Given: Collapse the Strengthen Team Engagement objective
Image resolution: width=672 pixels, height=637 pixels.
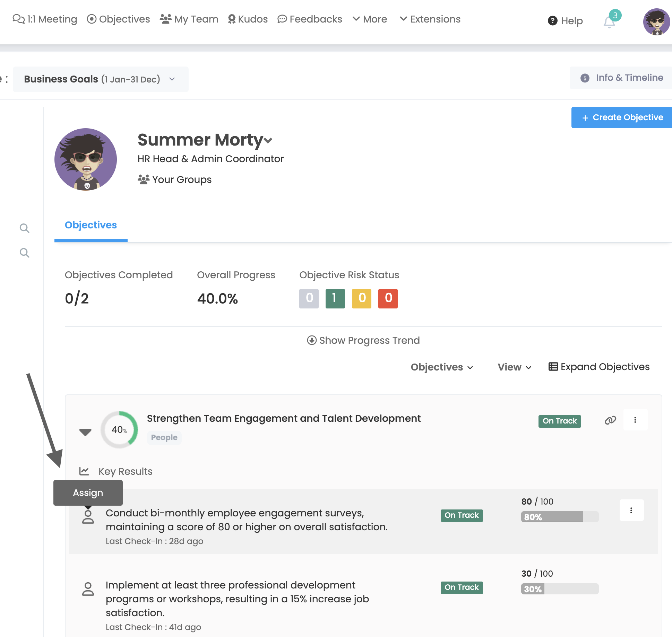Looking at the screenshot, I should (85, 432).
